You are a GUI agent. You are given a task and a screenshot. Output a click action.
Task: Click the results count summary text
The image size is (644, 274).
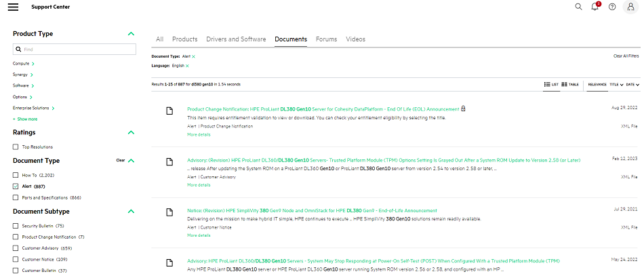click(x=196, y=84)
